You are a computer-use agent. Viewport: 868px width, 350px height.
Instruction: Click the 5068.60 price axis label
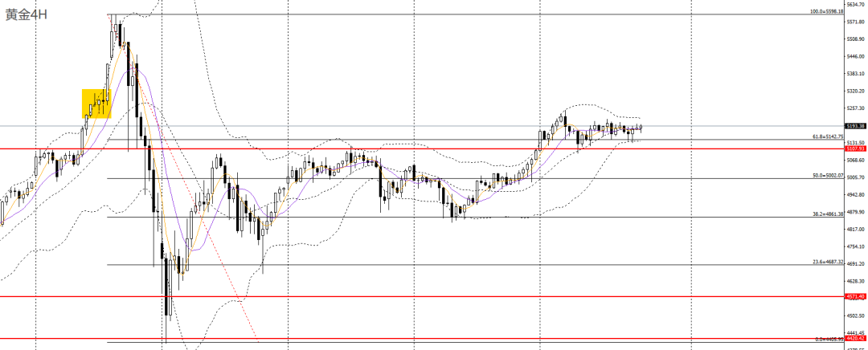click(x=855, y=160)
